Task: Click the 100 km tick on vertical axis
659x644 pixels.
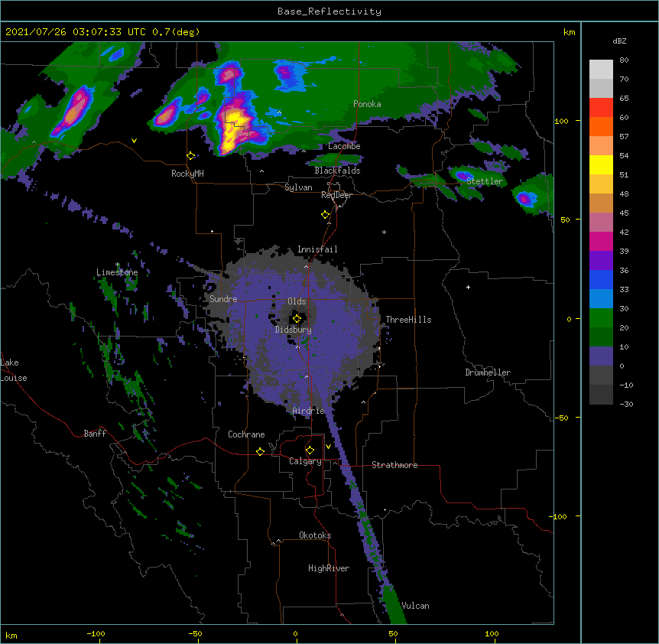Action: (561, 122)
